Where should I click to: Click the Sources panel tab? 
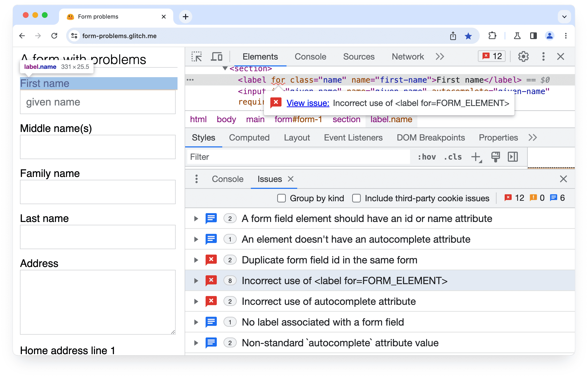point(359,56)
